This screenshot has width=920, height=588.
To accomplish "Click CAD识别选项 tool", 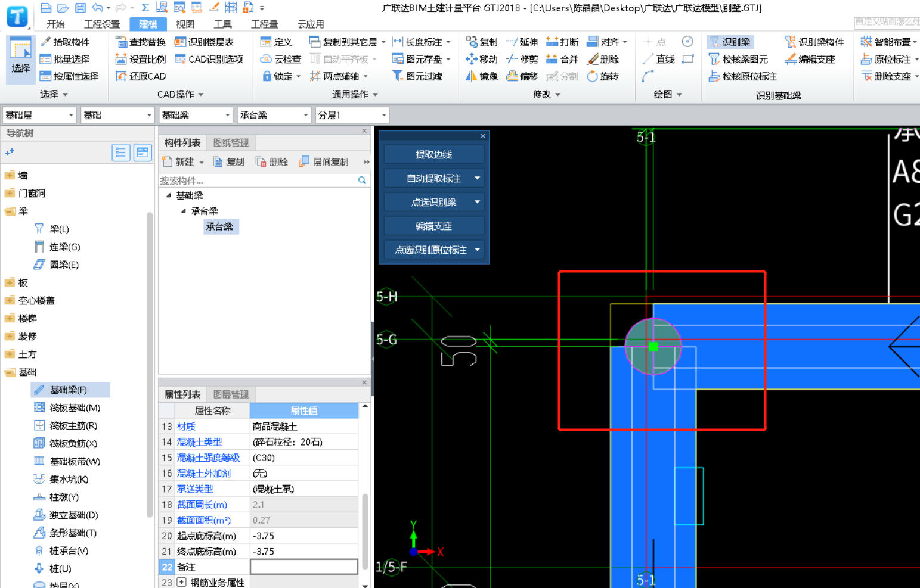I will click(209, 59).
